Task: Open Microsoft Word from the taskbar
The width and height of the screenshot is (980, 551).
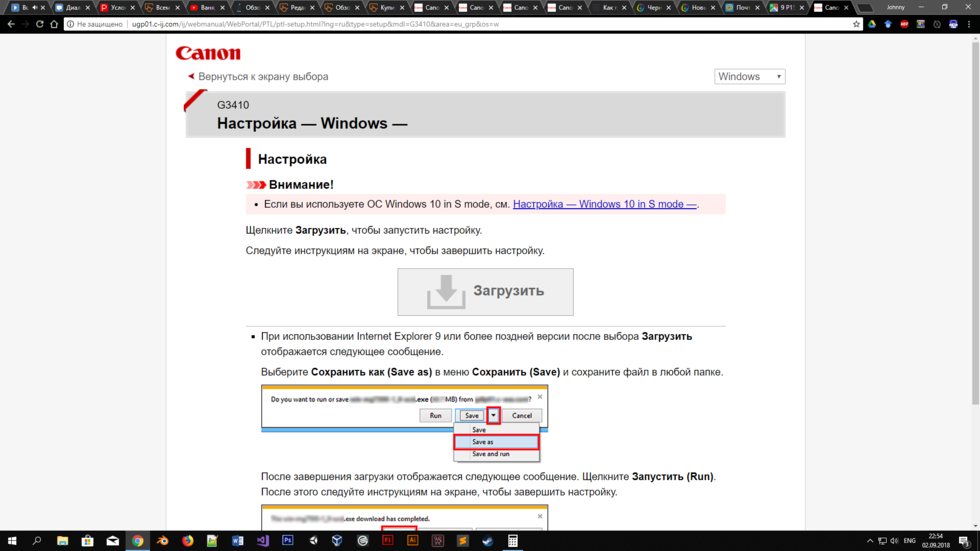Action: (238, 541)
